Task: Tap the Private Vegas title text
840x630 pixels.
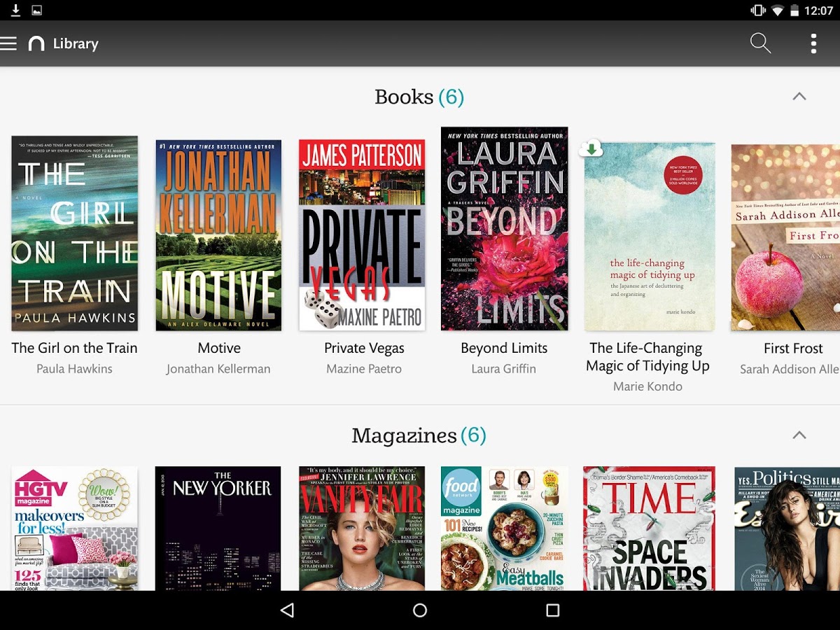Action: tap(364, 348)
